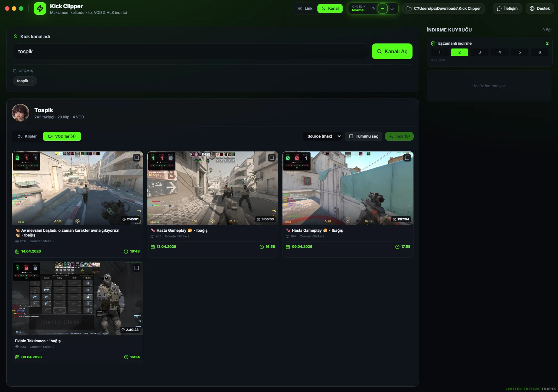The image size is (558, 392).
Task: Click the '243 takipçi · 20 klip · 4 VOD' stats
Action: tap(59, 117)
